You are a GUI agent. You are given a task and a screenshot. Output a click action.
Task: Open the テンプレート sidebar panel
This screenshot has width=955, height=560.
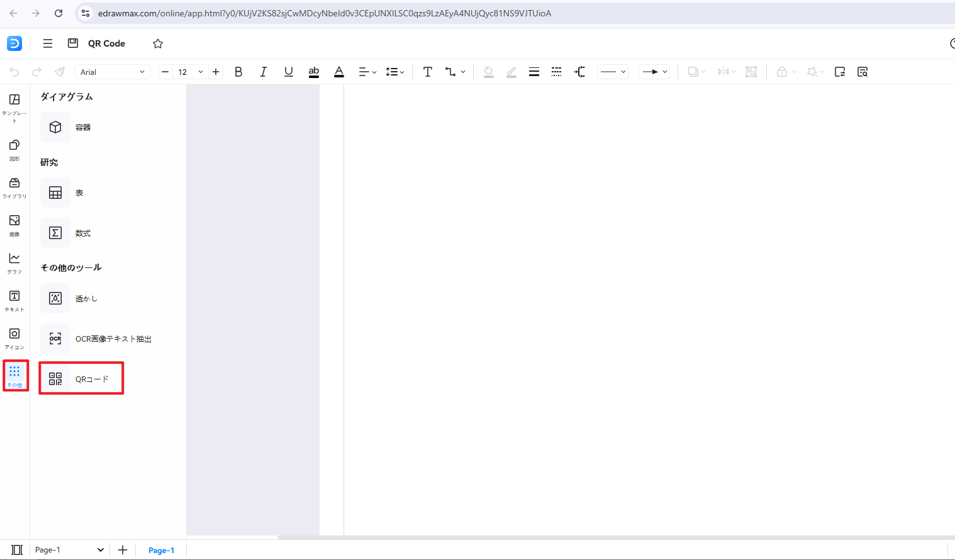14,106
